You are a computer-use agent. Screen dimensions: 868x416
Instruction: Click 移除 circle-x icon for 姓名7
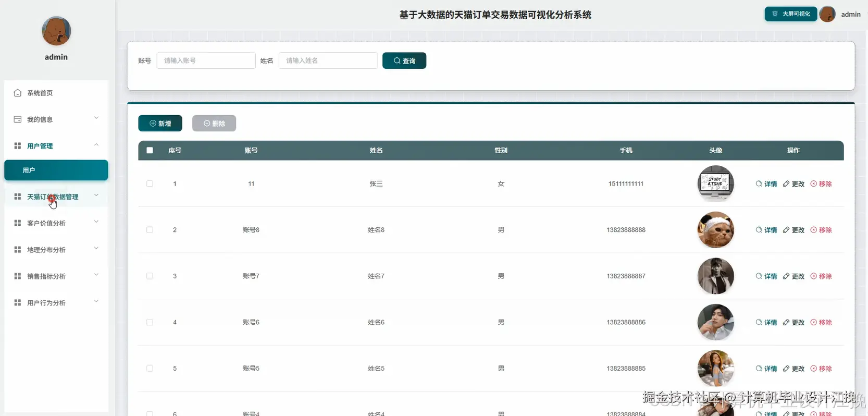(x=814, y=276)
